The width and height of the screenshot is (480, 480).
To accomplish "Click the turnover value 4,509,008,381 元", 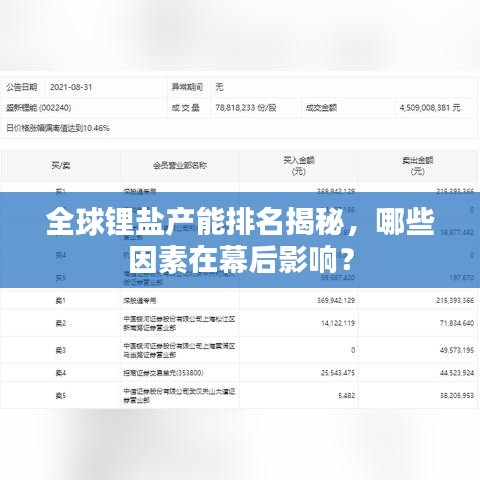I will [x=430, y=108].
